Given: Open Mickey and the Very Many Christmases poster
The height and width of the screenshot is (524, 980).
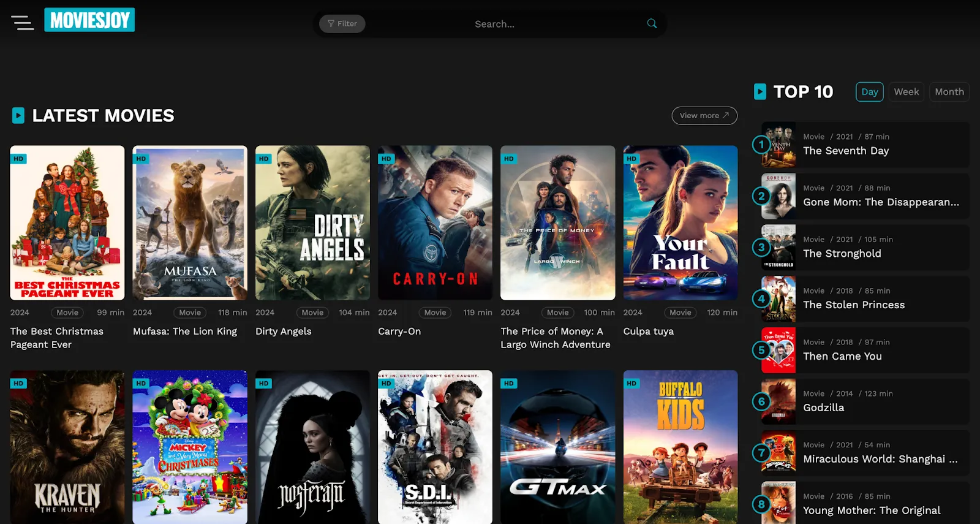Looking at the screenshot, I should [190, 447].
